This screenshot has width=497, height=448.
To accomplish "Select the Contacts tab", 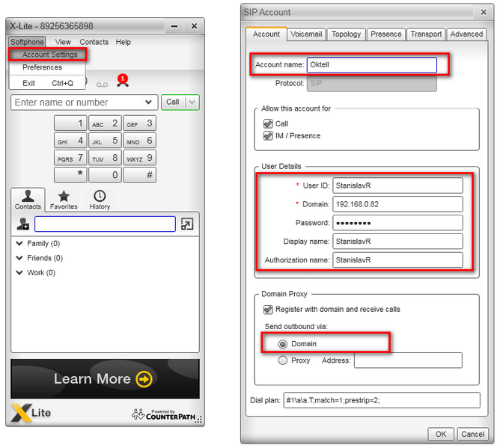I will (x=28, y=200).
